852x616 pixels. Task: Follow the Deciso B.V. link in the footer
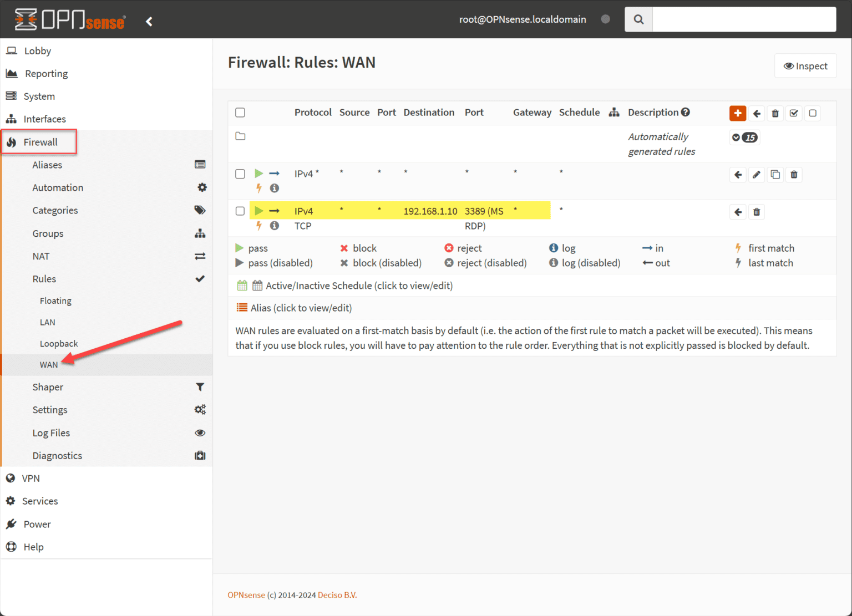point(337,594)
